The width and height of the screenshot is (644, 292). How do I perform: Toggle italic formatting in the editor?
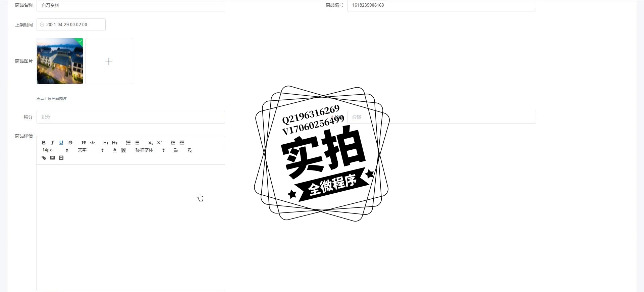click(52, 143)
